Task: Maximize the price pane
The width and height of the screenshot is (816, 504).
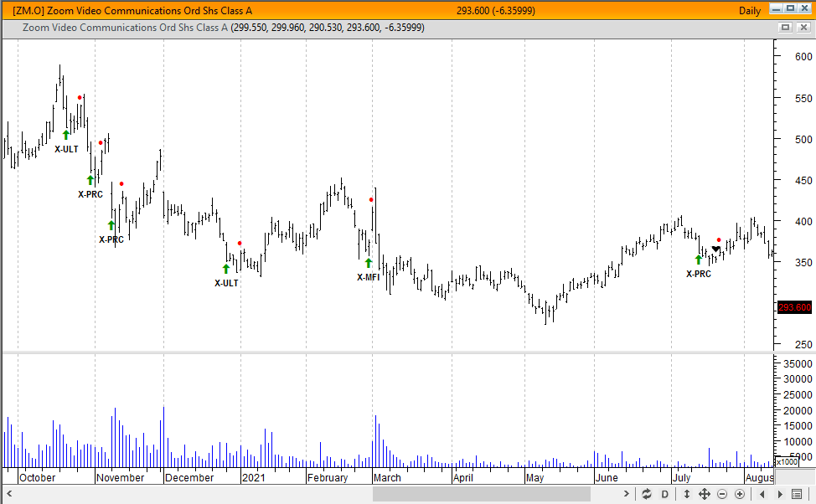Action: [786, 27]
